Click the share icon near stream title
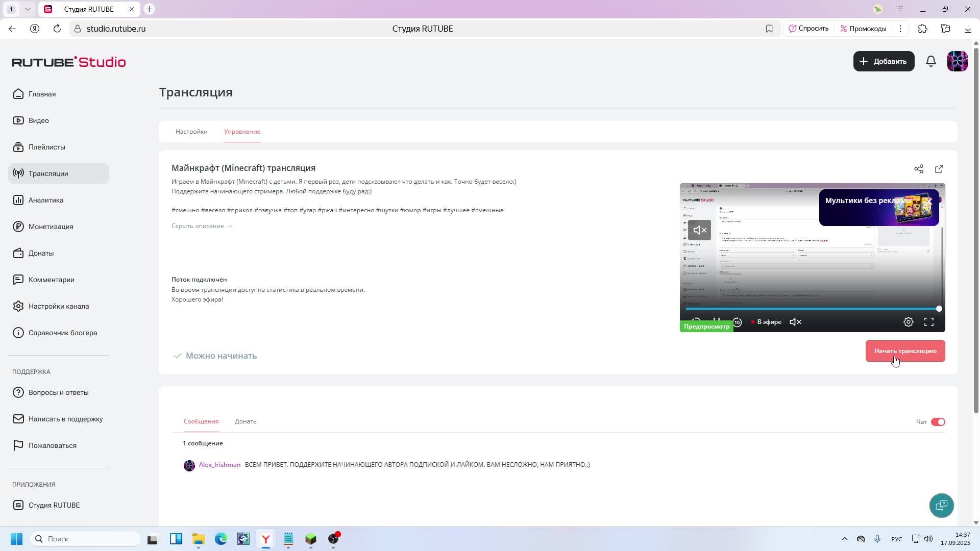Viewport: 980px width, 551px height. click(x=918, y=169)
